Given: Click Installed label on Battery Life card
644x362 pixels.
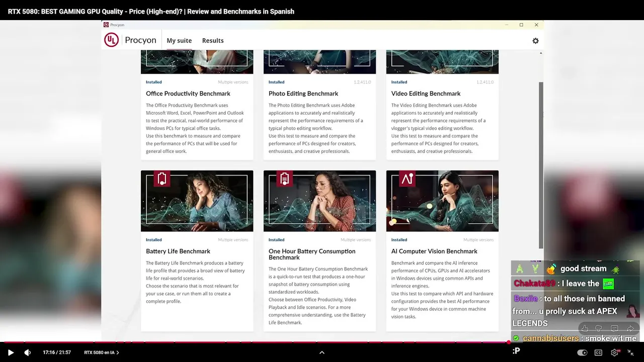Looking at the screenshot, I should point(154,240).
